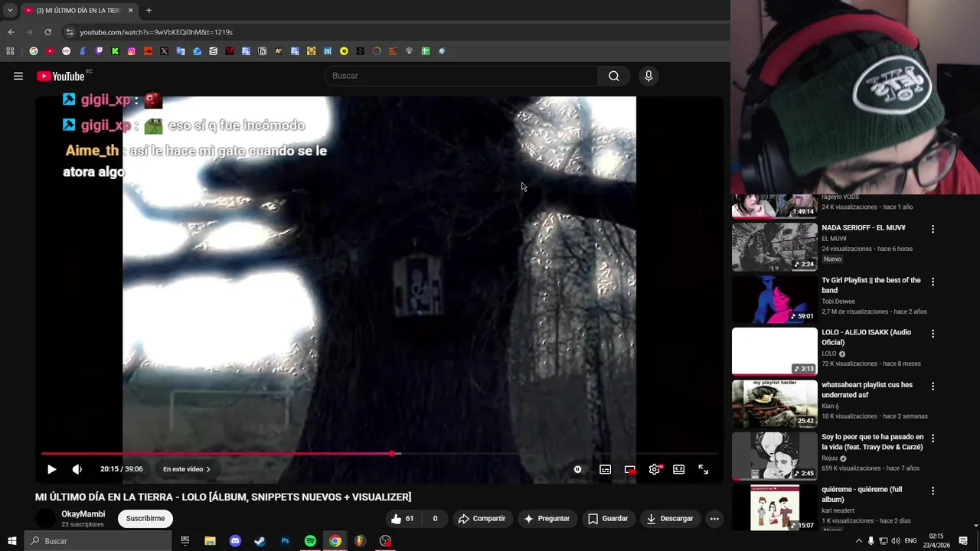The width and height of the screenshot is (980, 551).
Task: Open the 'En este vídeo' chapter expander
Action: [x=186, y=469]
